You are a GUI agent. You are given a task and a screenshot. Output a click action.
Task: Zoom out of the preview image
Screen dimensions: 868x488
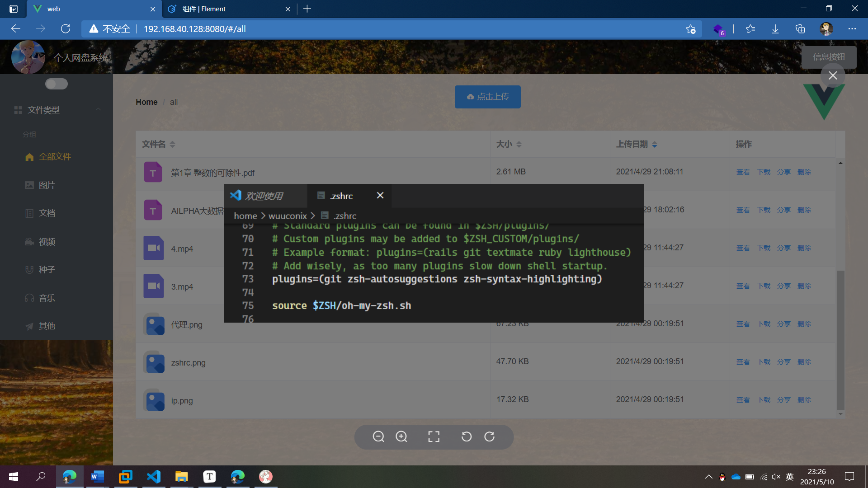pyautogui.click(x=379, y=437)
